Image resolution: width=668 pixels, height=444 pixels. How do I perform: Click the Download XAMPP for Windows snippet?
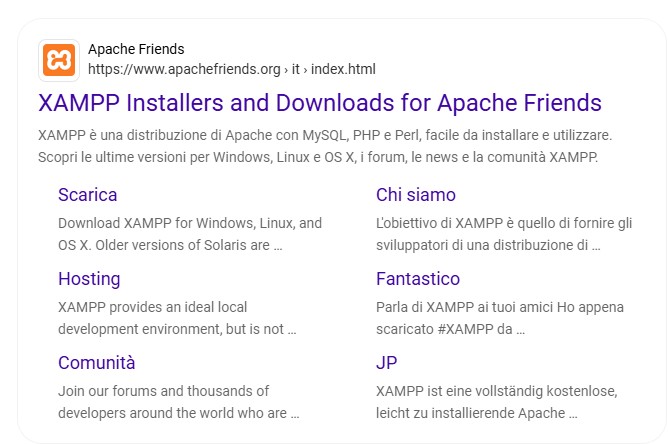pyautogui.click(x=189, y=234)
